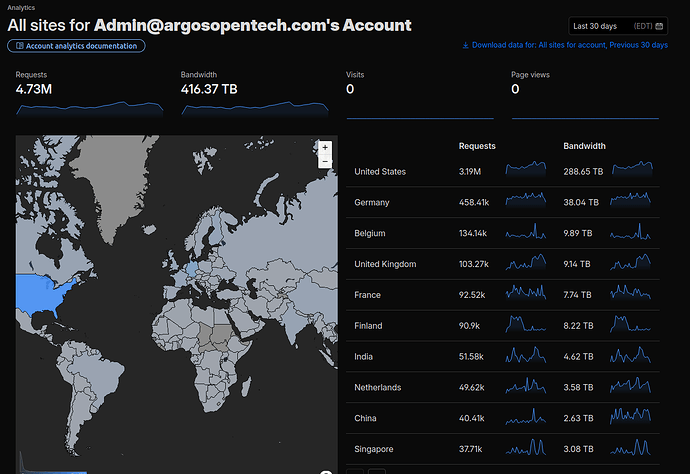Click Netherlands requests value 49.62k
Screen dimensions: 690x474
471,387
